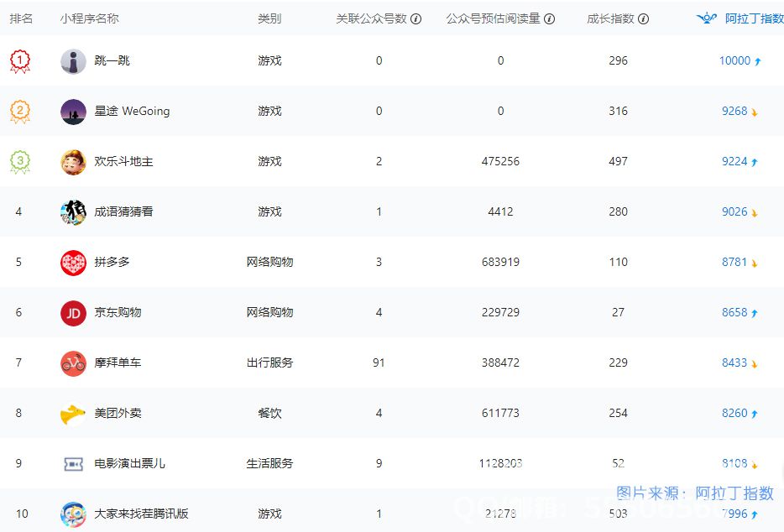Click the 美团外卖 kangaroo icon
The height and width of the screenshot is (532, 784).
73,414
